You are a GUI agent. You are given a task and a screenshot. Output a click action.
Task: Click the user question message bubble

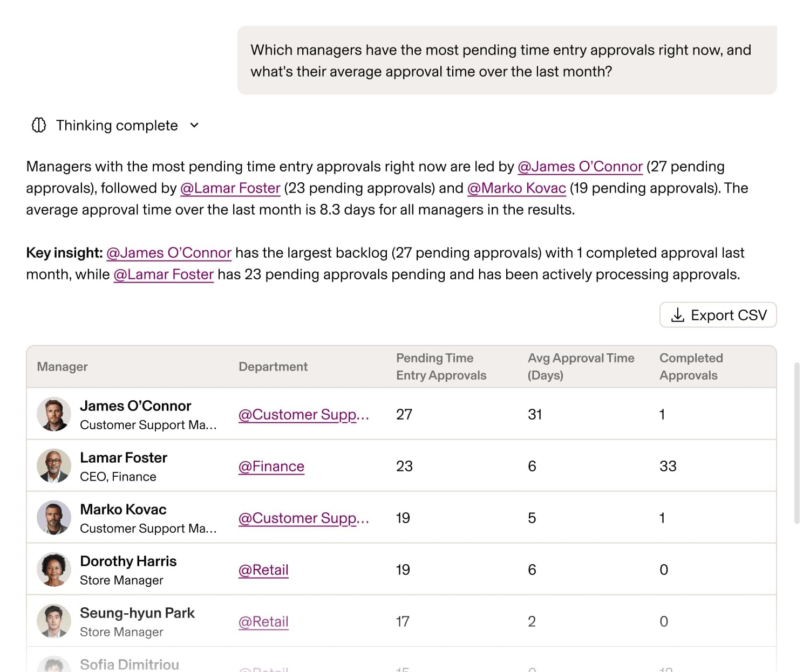(507, 60)
